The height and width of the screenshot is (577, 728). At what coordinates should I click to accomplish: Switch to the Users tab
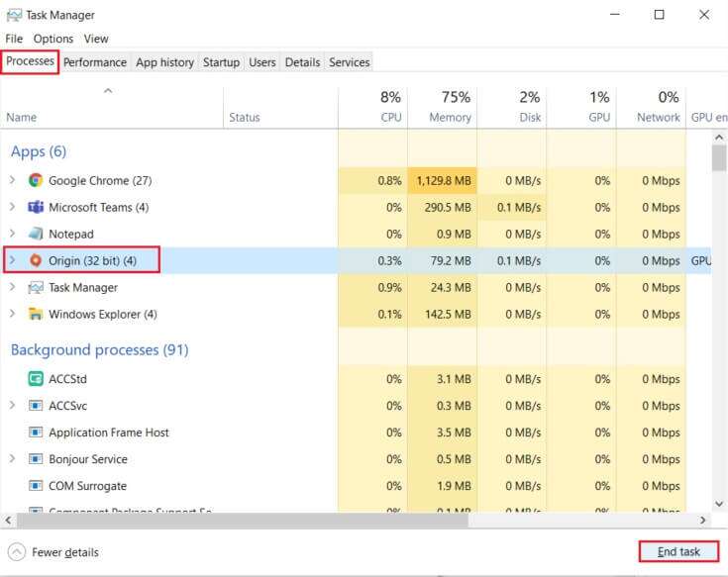(x=262, y=62)
